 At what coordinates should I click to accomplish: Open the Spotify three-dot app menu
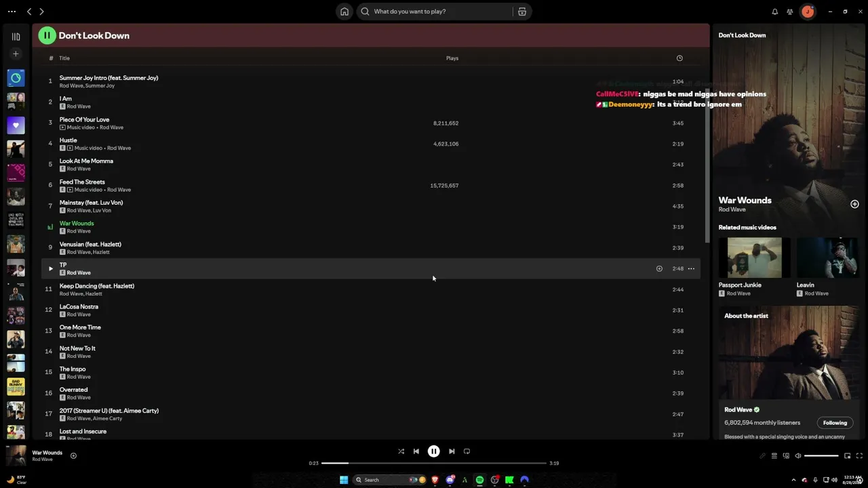coord(12,12)
